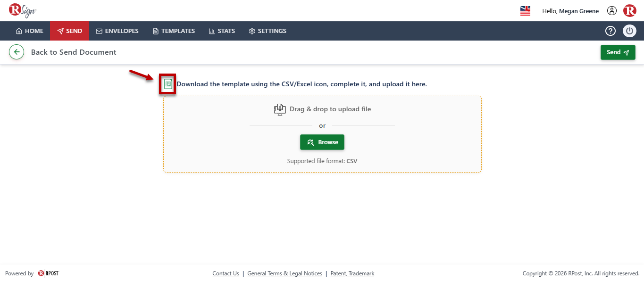This screenshot has width=644, height=281.
Task: Click the power logout icon
Action: (629, 31)
